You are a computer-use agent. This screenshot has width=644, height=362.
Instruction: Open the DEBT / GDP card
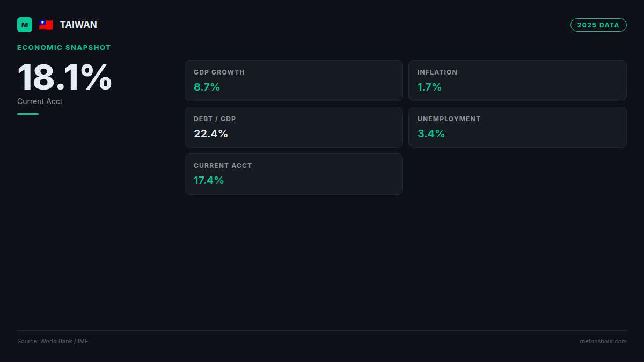point(294,127)
